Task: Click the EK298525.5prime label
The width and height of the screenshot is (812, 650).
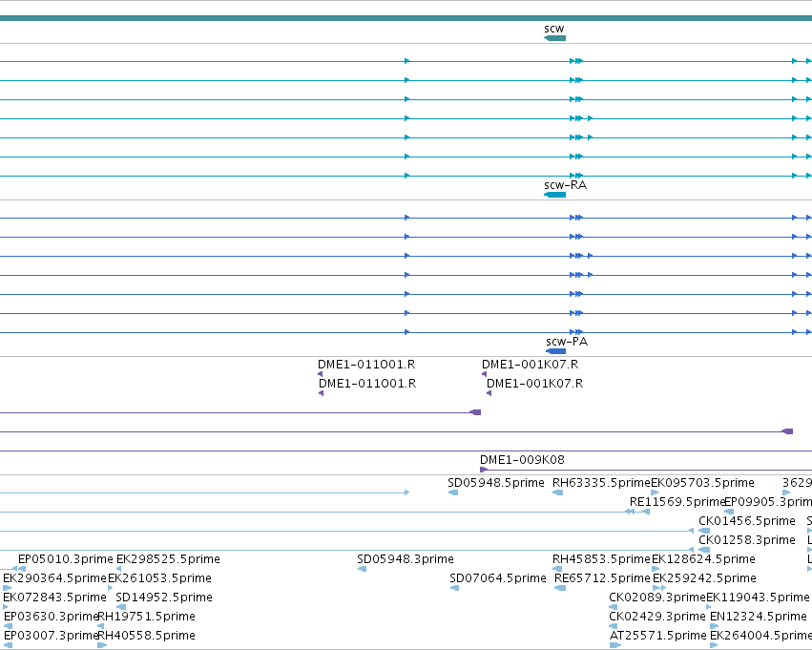Action: point(168,559)
